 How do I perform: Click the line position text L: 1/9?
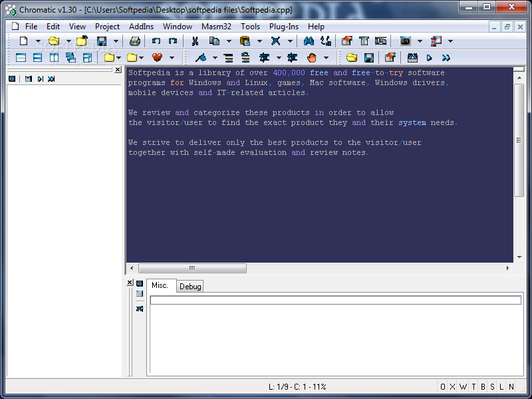tap(280, 387)
